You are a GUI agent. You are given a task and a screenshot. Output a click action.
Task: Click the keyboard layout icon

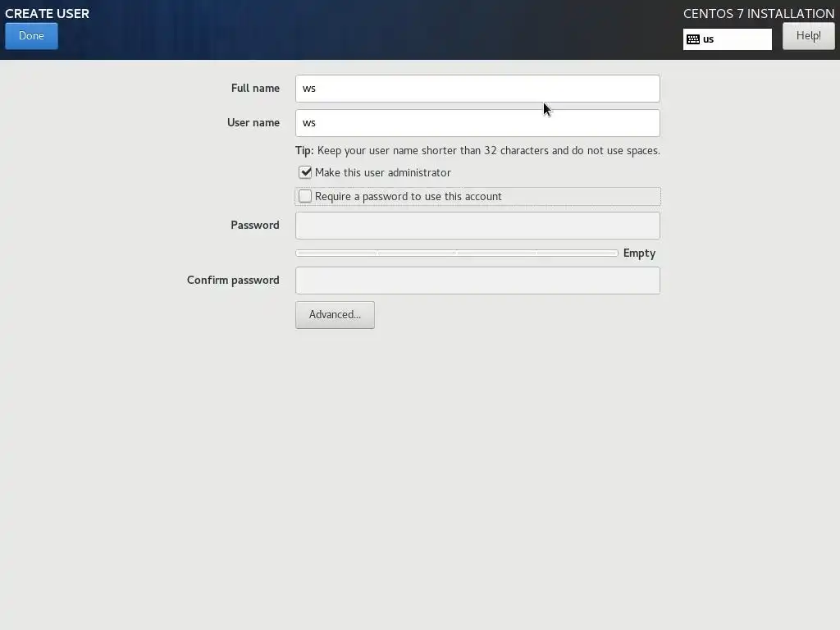click(x=692, y=39)
